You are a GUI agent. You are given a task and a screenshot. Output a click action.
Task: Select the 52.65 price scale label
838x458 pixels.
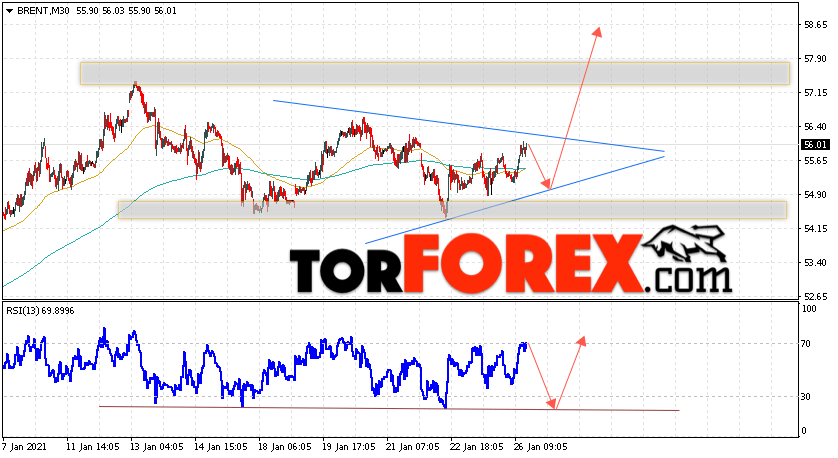coord(816,296)
